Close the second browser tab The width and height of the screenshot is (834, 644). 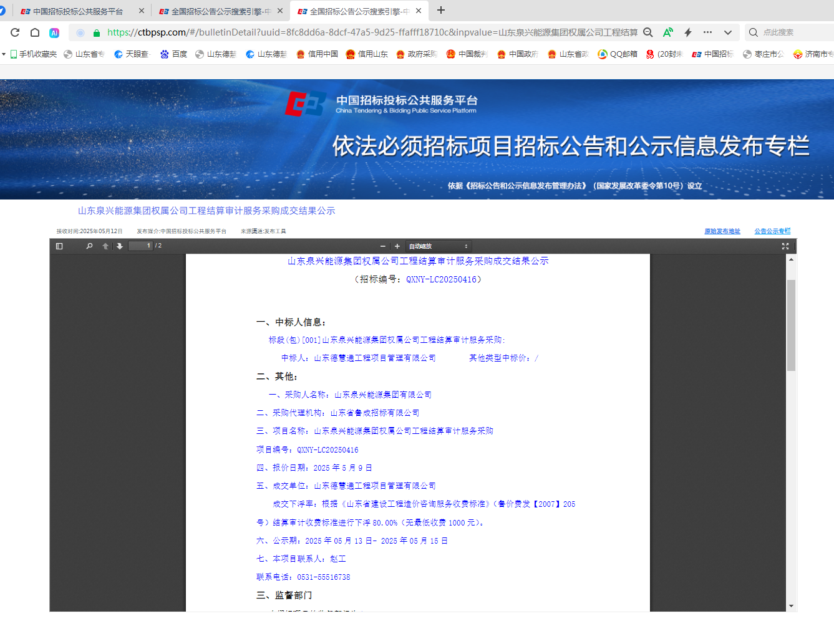point(280,11)
